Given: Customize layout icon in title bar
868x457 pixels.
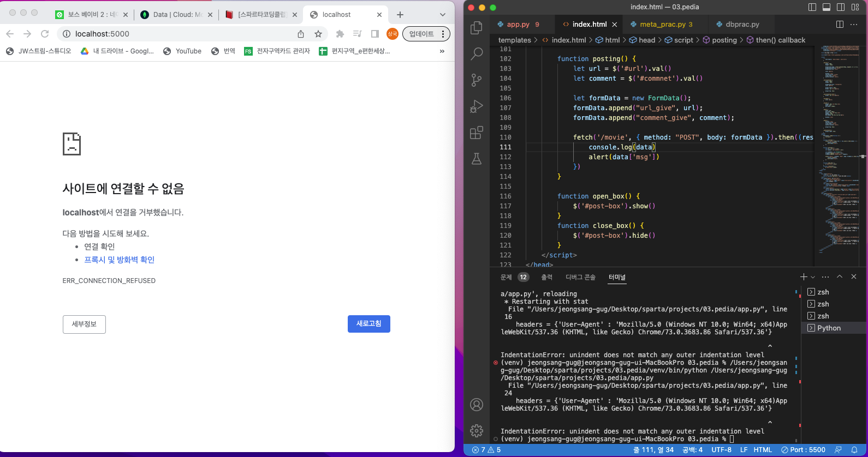Looking at the screenshot, I should click(x=855, y=7).
